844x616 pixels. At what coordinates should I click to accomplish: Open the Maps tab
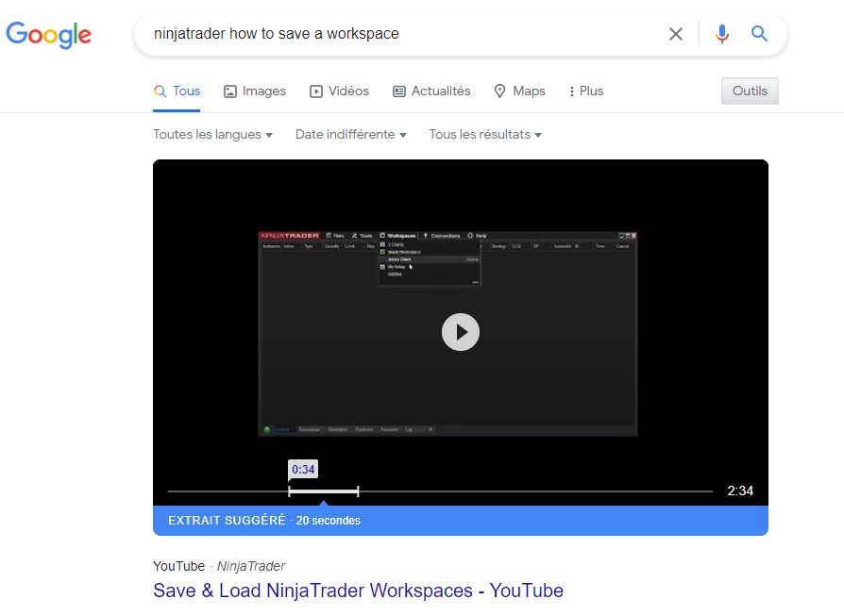click(x=519, y=91)
